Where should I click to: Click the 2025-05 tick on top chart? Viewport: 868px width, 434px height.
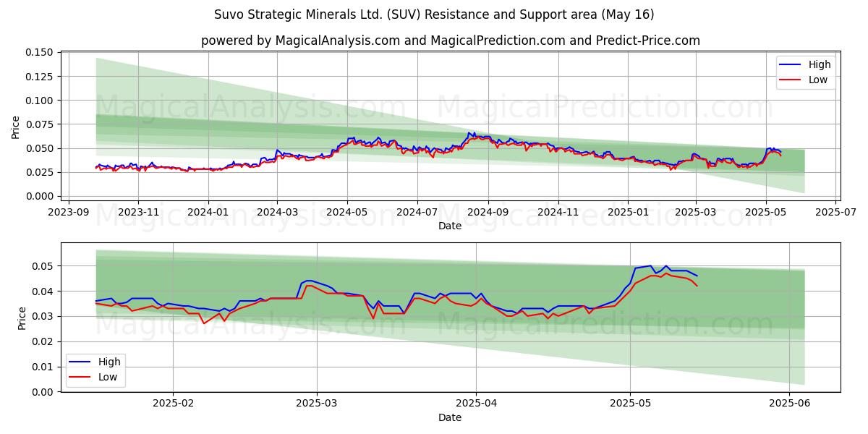click(766, 212)
